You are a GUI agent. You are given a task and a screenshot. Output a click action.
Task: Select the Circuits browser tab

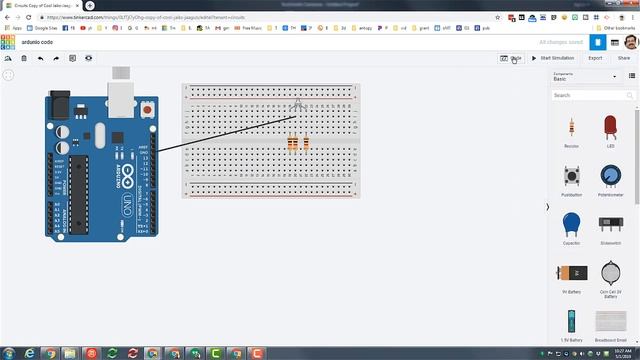[x=41, y=6]
